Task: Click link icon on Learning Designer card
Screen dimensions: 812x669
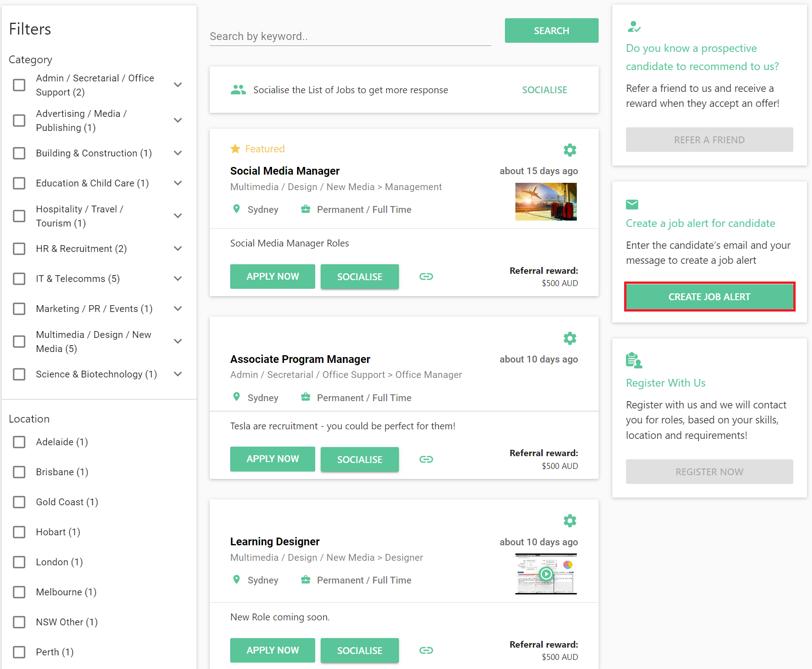Action: pos(426,650)
